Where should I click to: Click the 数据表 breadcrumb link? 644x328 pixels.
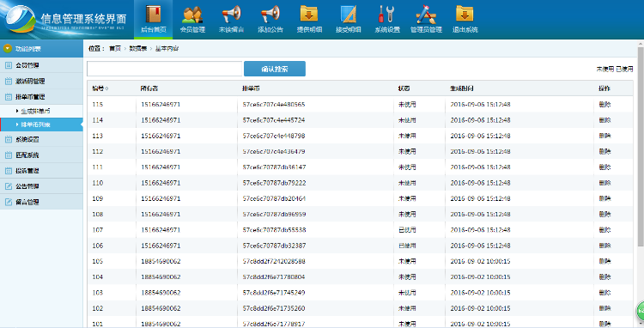pos(138,48)
